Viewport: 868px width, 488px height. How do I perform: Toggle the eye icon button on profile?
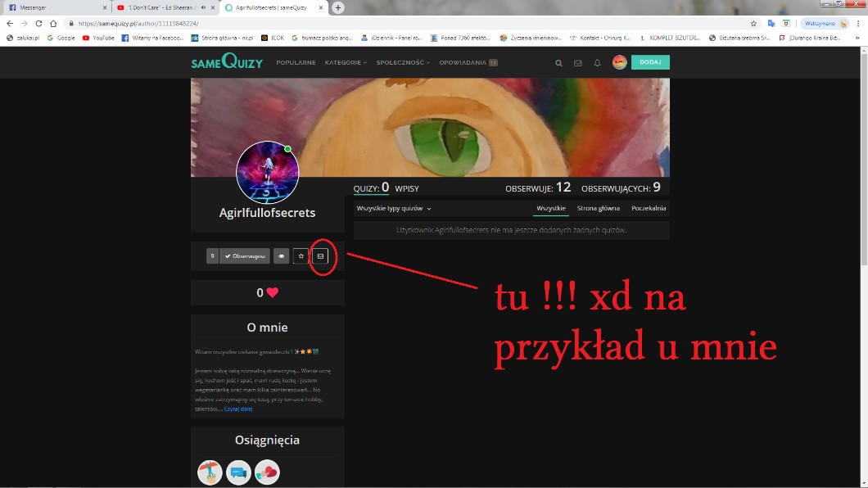[281, 256]
